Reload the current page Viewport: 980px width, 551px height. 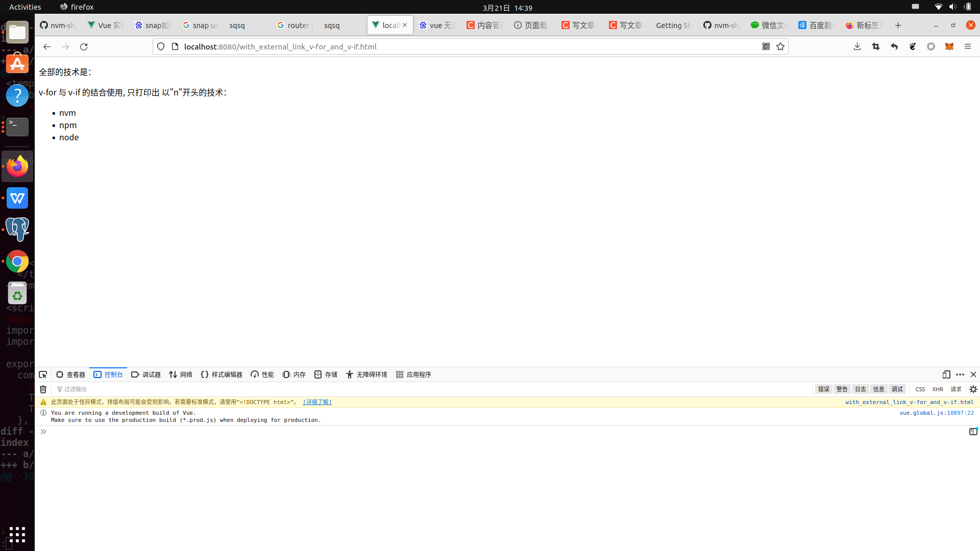[84, 46]
